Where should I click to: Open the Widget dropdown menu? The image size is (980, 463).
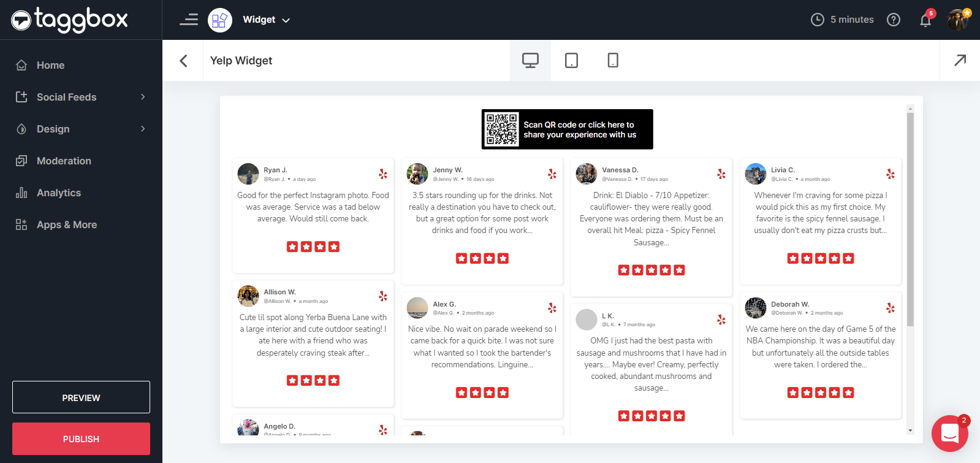(x=267, y=20)
